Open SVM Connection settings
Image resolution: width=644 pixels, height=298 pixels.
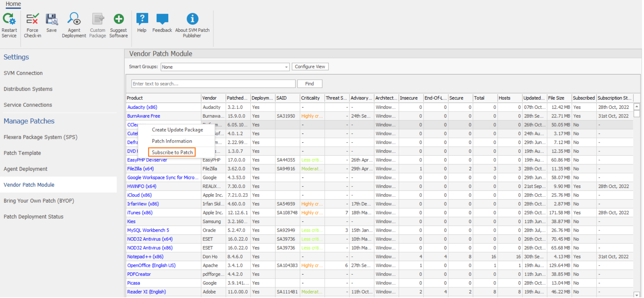click(x=23, y=73)
